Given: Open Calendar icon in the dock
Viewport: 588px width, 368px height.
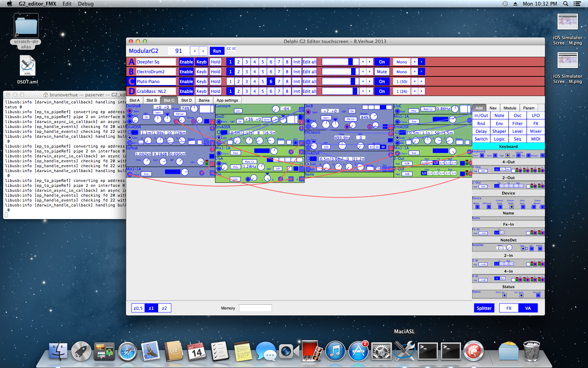Looking at the screenshot, I should click(197, 351).
